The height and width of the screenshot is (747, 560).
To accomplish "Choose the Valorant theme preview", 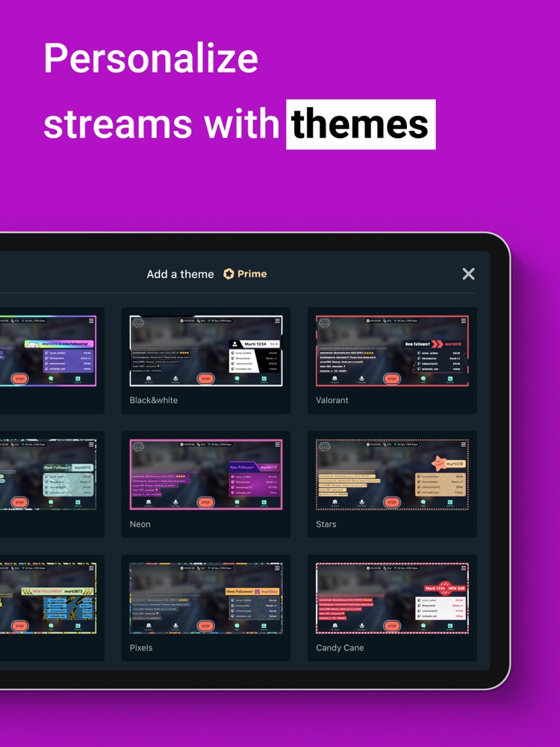I will point(393,350).
